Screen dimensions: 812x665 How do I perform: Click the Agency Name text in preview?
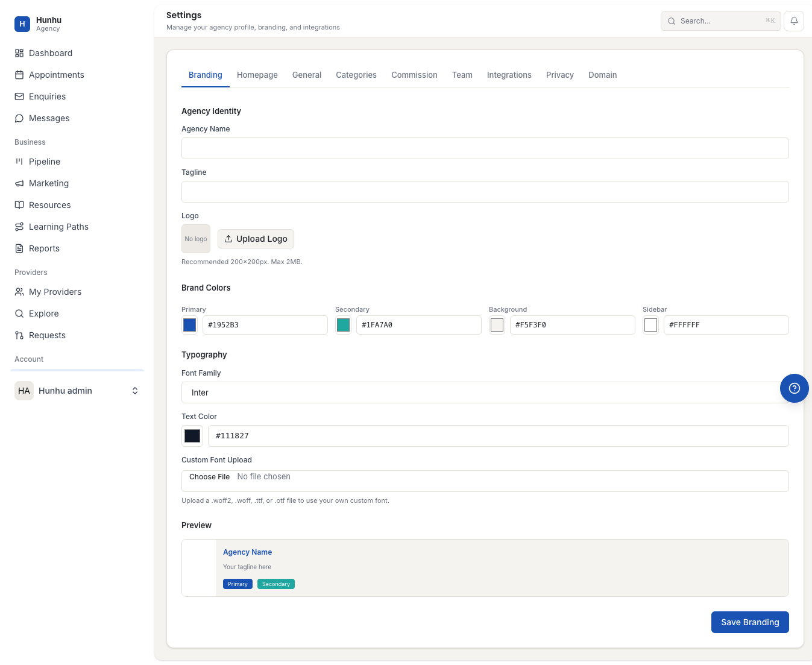click(x=247, y=552)
